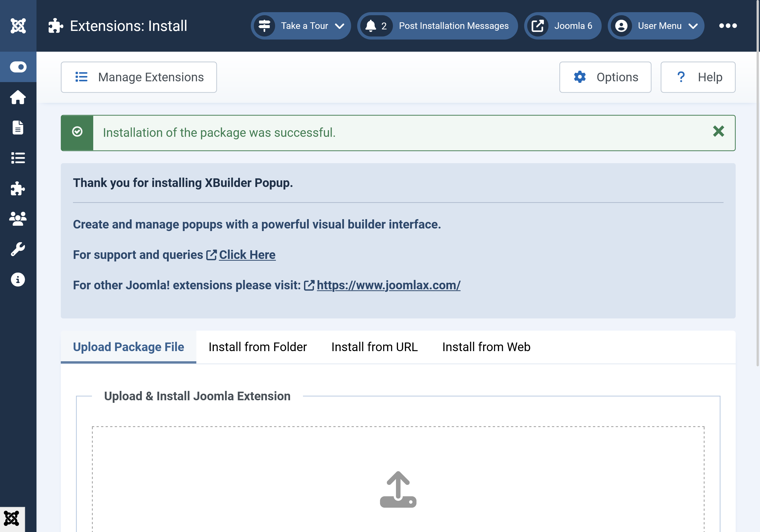Click the Joomla logo at top-left
760x532 pixels.
(x=18, y=26)
